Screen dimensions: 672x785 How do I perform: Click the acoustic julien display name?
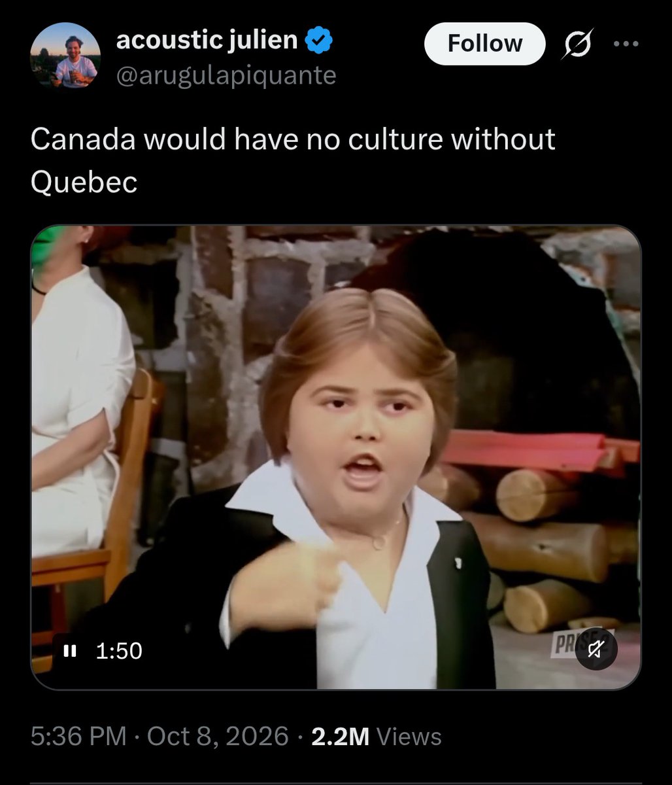tap(207, 41)
